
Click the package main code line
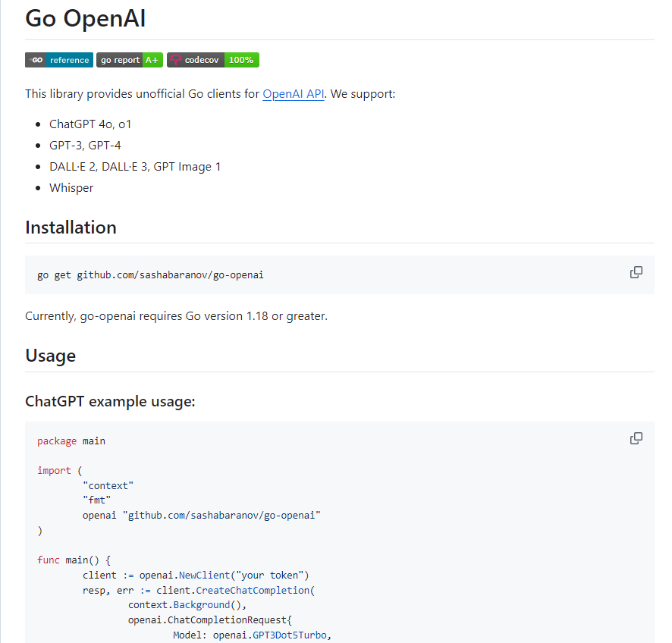click(71, 441)
